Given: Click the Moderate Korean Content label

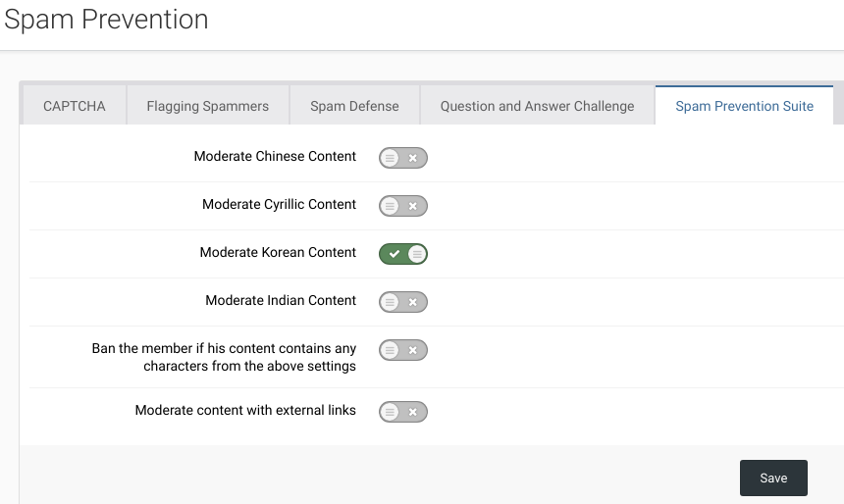Looking at the screenshot, I should click(x=278, y=253).
